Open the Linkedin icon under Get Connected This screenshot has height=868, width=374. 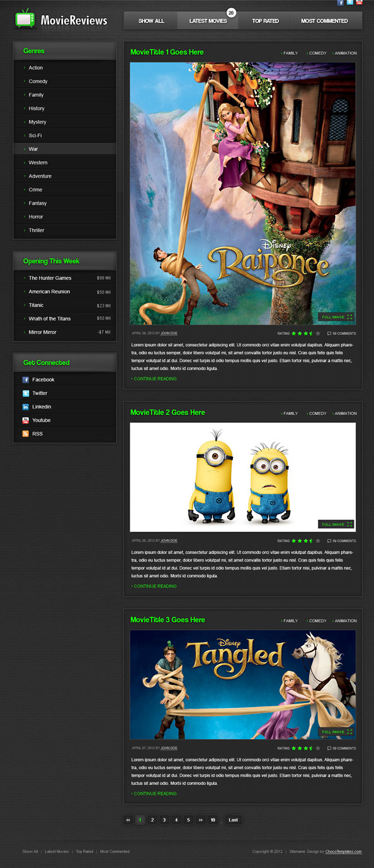(26, 407)
